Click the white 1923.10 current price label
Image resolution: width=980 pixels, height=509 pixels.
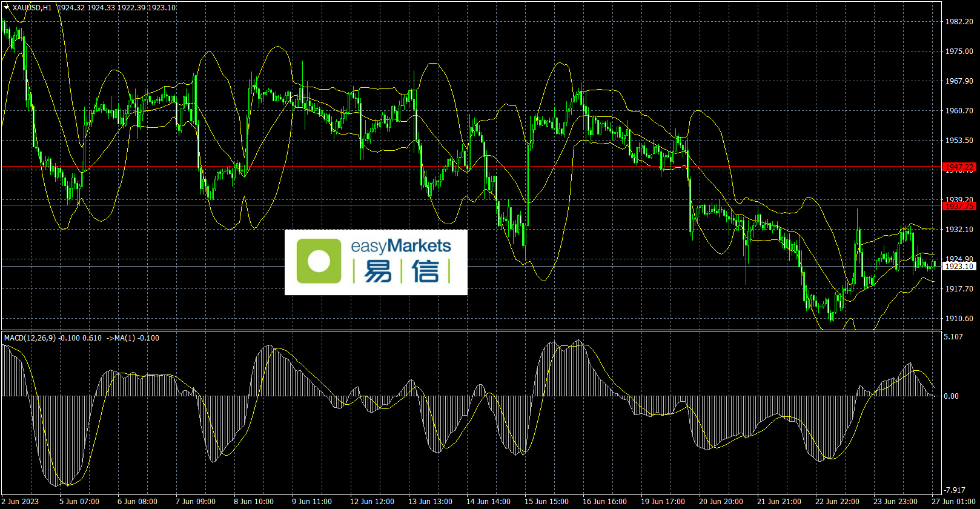coord(960,266)
